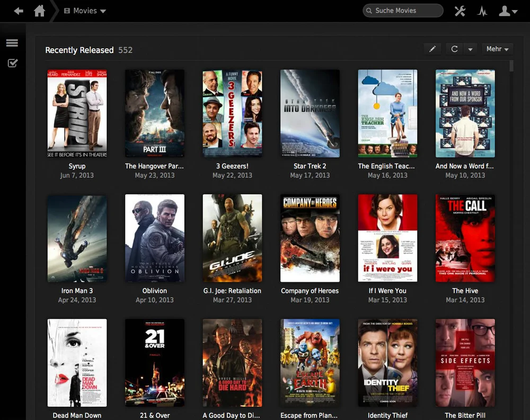This screenshot has height=420, width=530.
Task: Go back with the left arrow icon
Action: pyautogui.click(x=19, y=11)
